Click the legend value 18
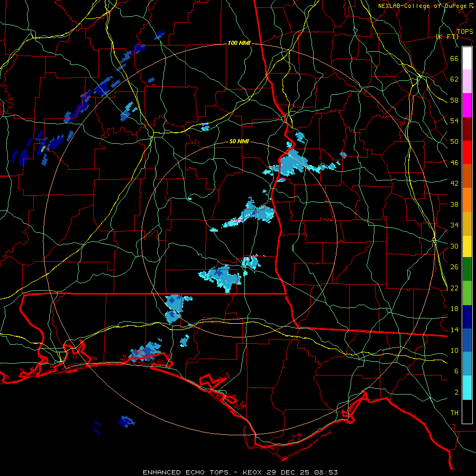Image resolution: width=476 pixels, height=476 pixels. pos(454,309)
